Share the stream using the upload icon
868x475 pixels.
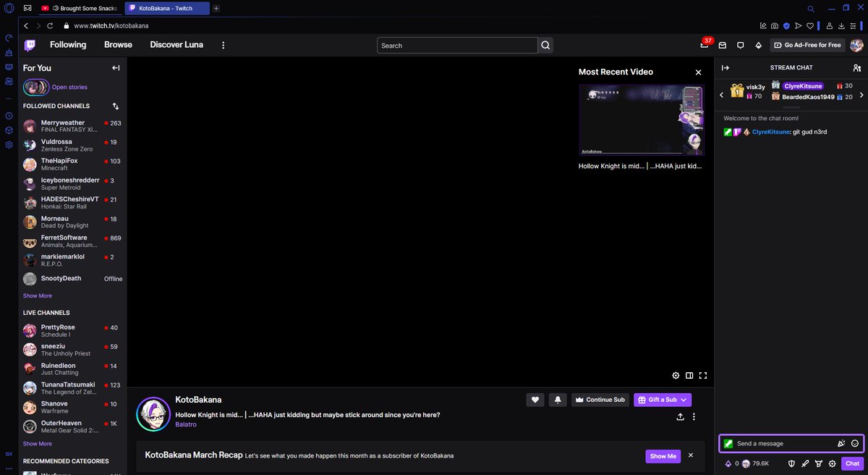coord(680,417)
